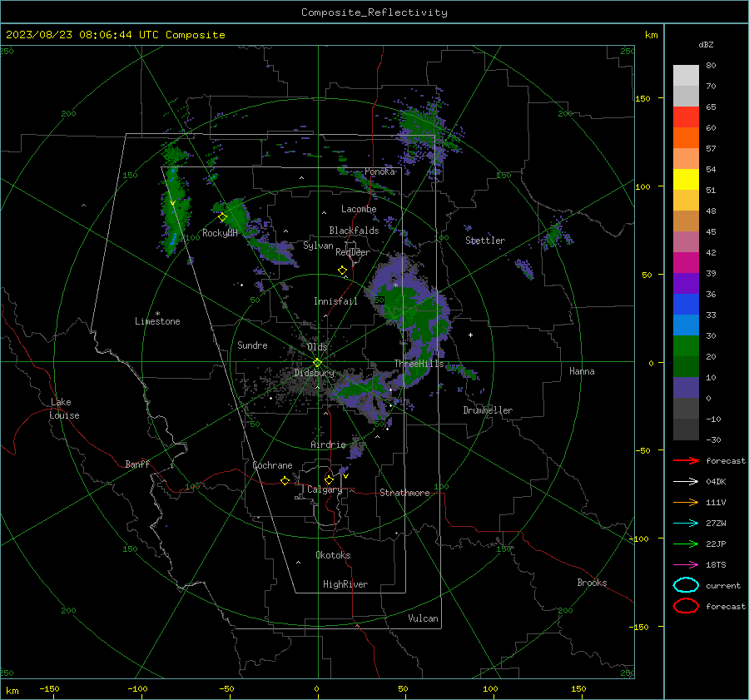Click the red forecast ellipse legend icon
This screenshot has width=749, height=700.
click(686, 606)
